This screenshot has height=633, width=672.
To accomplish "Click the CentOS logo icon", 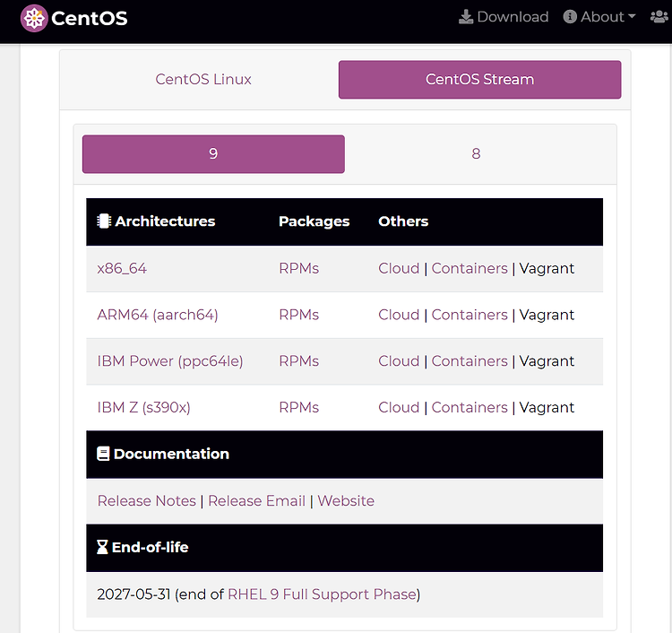I will (x=34, y=19).
